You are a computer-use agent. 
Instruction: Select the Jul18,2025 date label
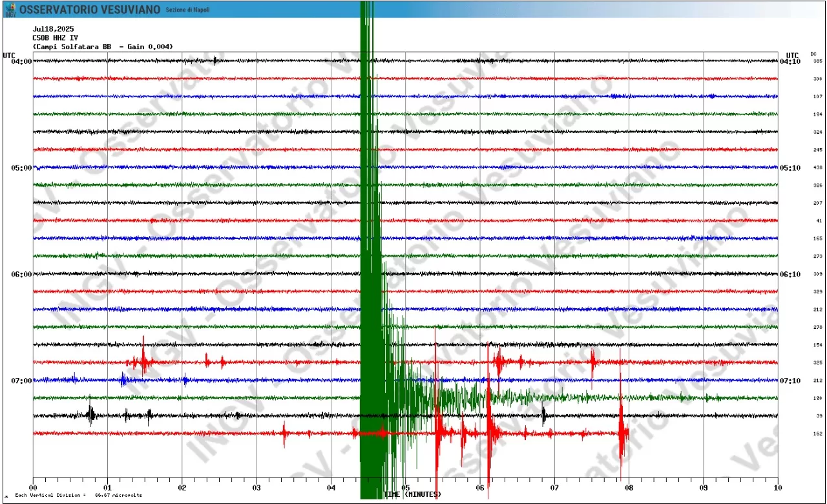[53, 29]
